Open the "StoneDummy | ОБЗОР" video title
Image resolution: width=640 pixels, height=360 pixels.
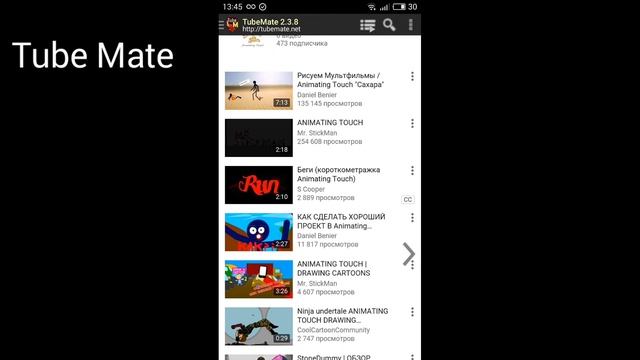tap(333, 357)
